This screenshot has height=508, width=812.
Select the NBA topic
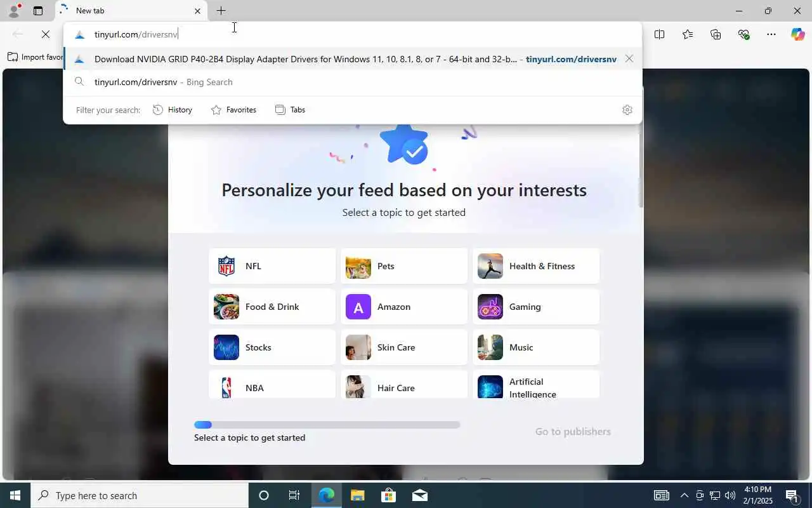[272, 385]
